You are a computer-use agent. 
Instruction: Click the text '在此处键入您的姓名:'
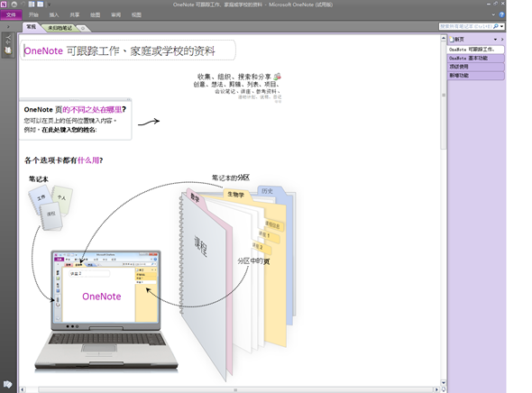(69, 130)
